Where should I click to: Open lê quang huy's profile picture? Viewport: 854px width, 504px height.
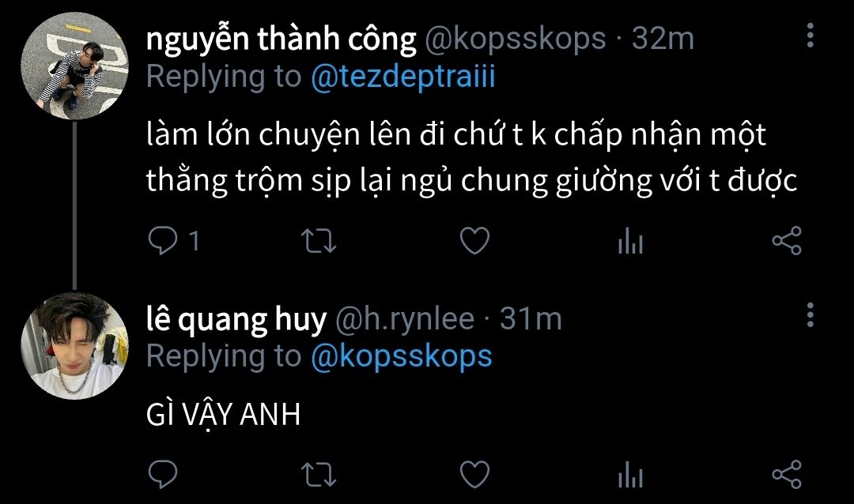tap(74, 346)
